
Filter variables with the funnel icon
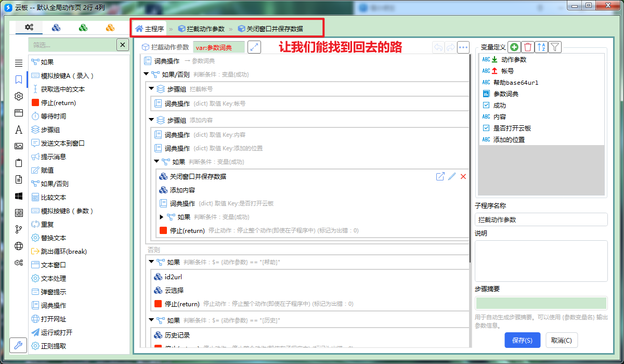555,47
